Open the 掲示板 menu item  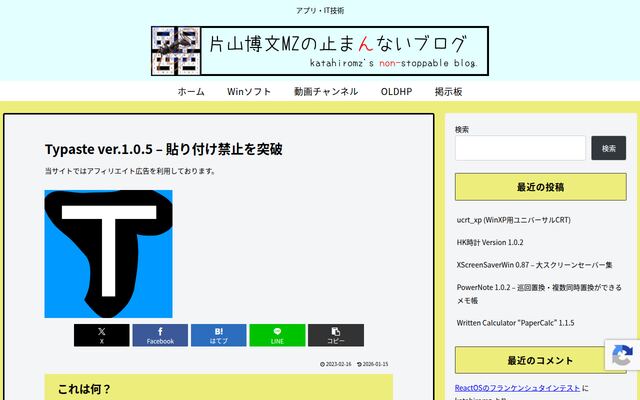(x=448, y=91)
